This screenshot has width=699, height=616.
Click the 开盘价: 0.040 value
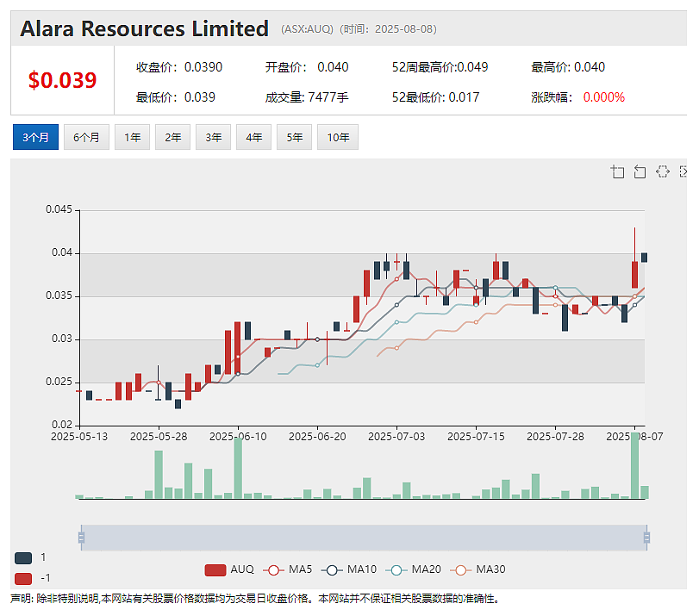[x=307, y=67]
